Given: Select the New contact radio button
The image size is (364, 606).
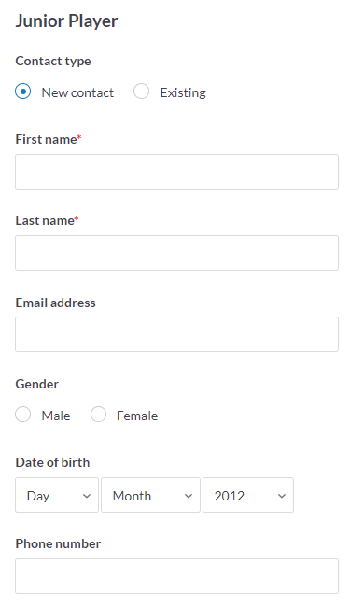Looking at the screenshot, I should coord(22,92).
